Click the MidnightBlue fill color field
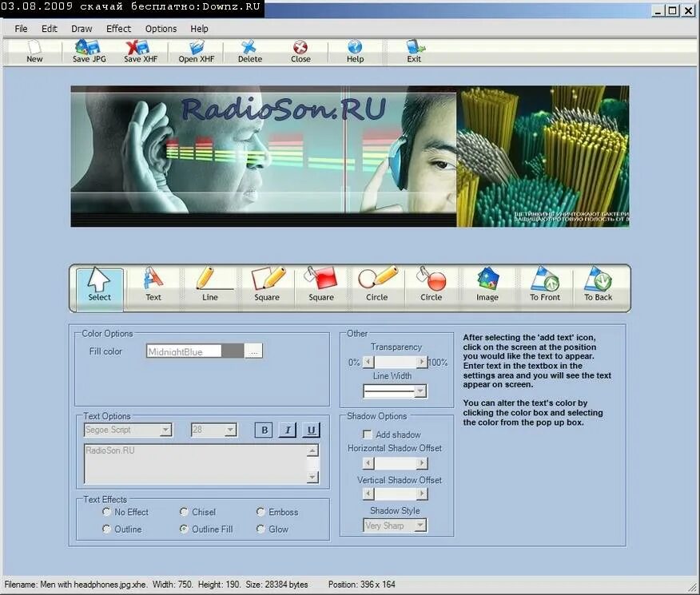 click(x=184, y=351)
